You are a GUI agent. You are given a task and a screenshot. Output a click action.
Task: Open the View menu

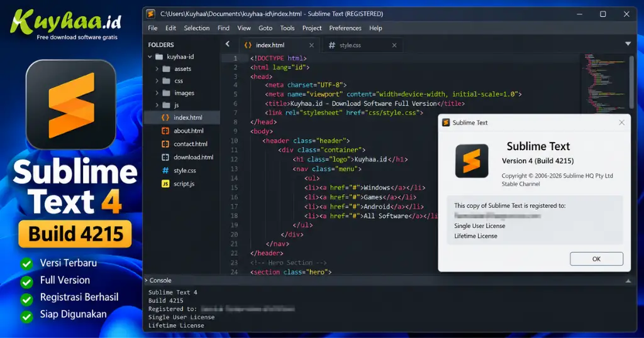[x=244, y=28]
